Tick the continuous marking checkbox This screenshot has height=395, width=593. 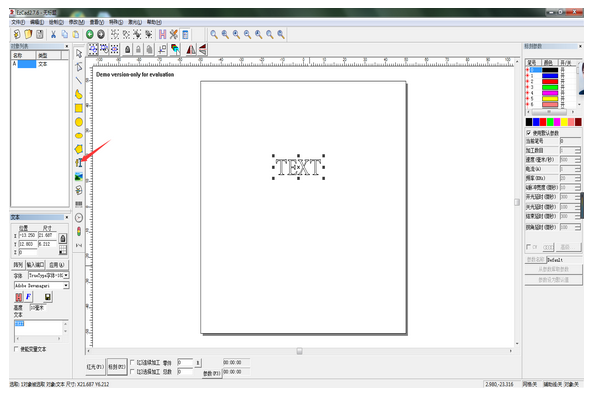pyautogui.click(x=132, y=362)
